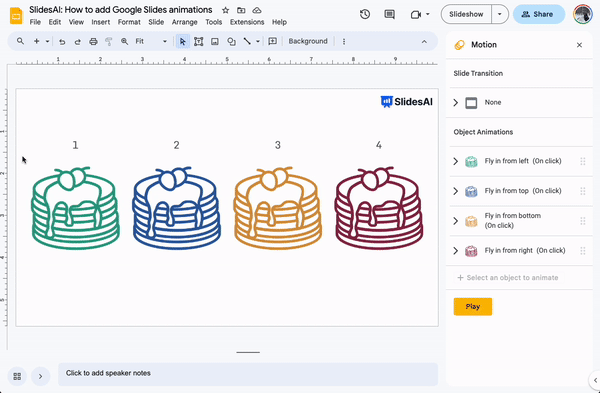Click the undo arrow
600x393 pixels.
(62, 41)
